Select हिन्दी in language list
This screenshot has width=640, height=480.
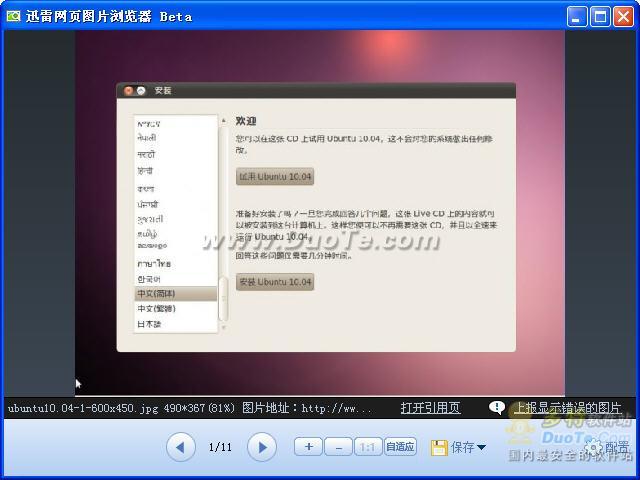pos(176,171)
